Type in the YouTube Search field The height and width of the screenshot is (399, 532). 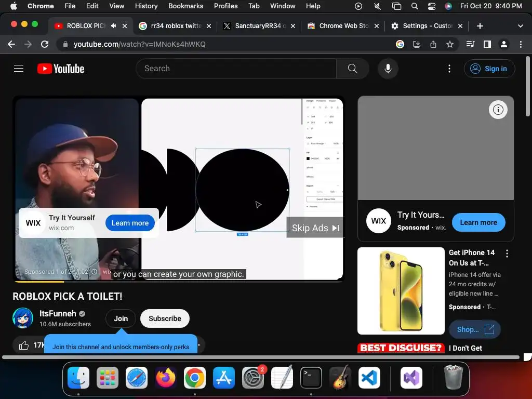(236, 69)
